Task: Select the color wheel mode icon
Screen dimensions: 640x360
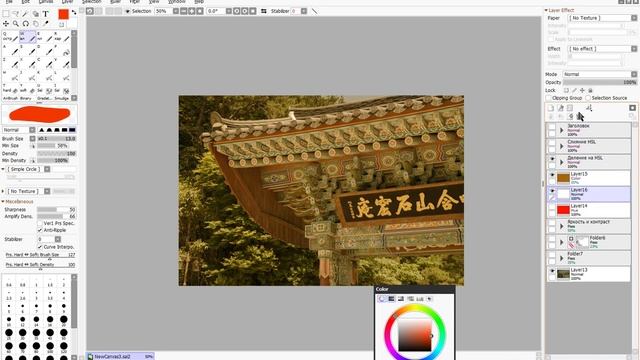Action: (382, 299)
